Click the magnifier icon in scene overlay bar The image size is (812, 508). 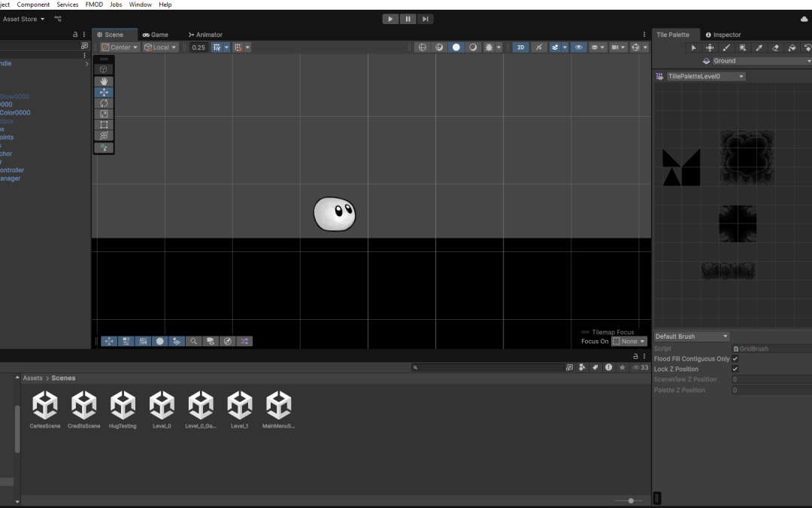tap(194, 341)
